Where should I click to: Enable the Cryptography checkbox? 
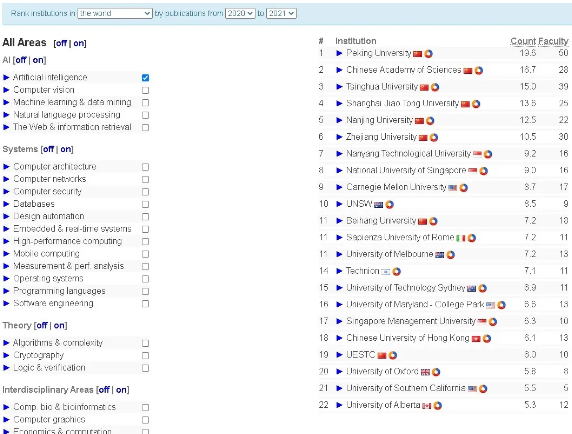click(145, 356)
